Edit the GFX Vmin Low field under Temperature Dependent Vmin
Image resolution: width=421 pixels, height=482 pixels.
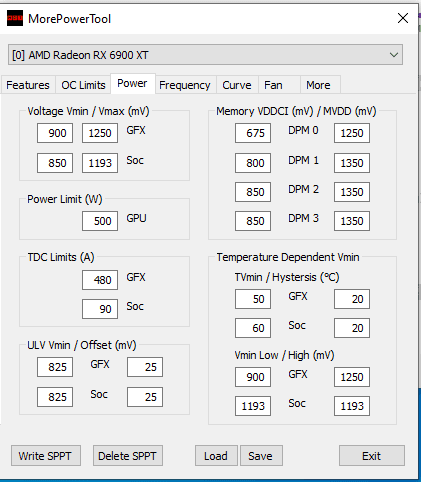[x=253, y=377]
